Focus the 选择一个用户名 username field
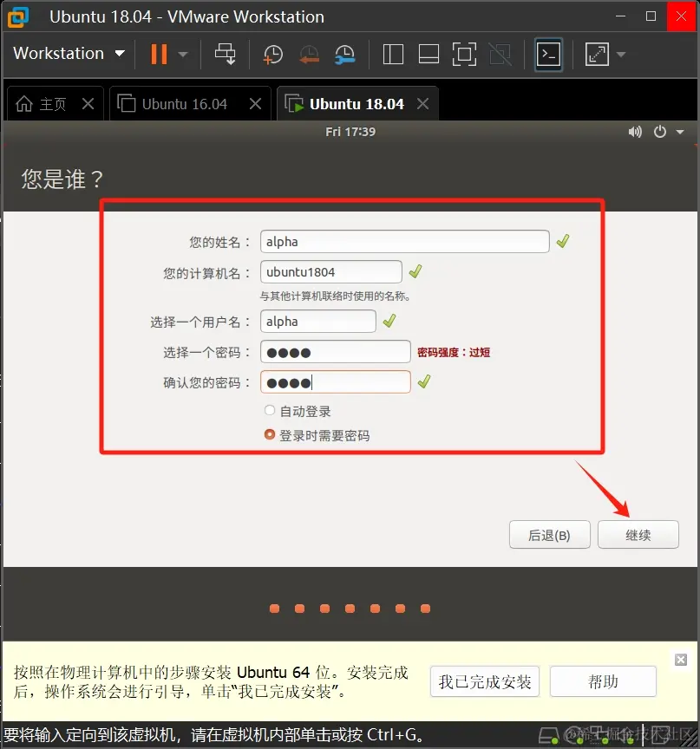 [x=318, y=321]
